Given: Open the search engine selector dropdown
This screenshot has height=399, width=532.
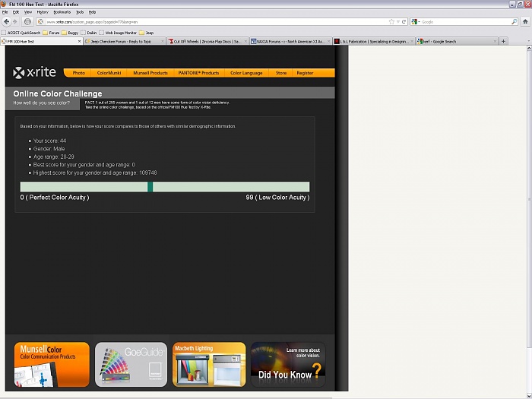Looking at the screenshot, I should (416, 22).
